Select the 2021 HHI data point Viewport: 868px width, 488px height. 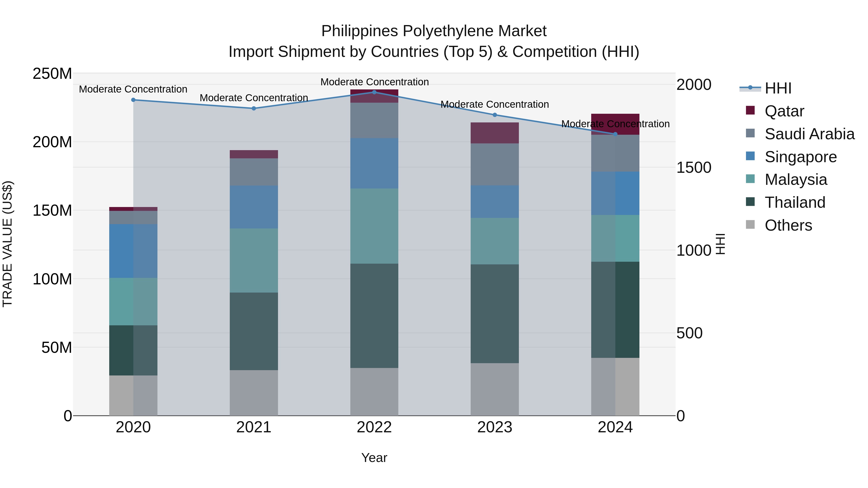click(x=254, y=108)
